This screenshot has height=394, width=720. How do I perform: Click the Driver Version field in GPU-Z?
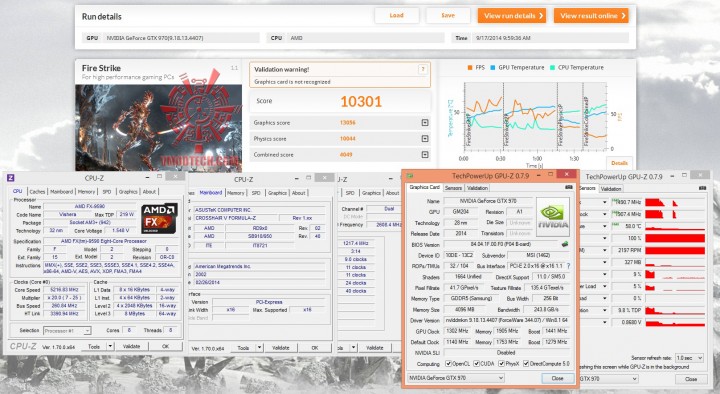click(506, 320)
